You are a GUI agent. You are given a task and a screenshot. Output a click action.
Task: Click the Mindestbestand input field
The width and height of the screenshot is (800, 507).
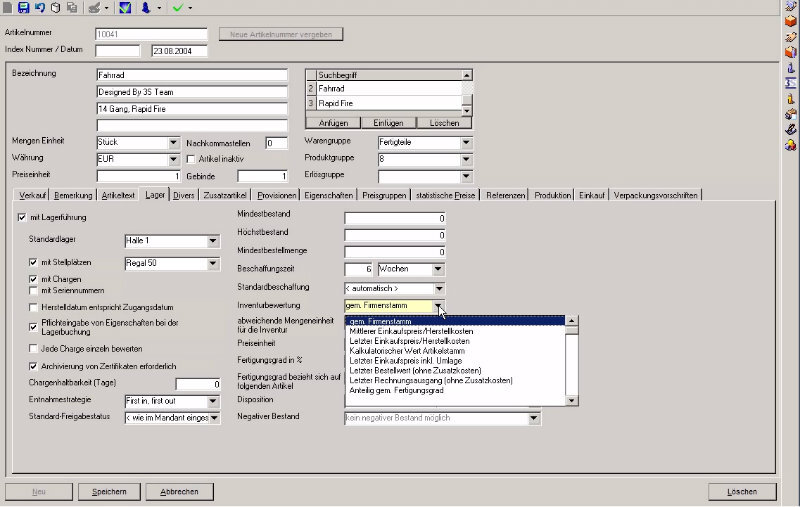click(395, 218)
